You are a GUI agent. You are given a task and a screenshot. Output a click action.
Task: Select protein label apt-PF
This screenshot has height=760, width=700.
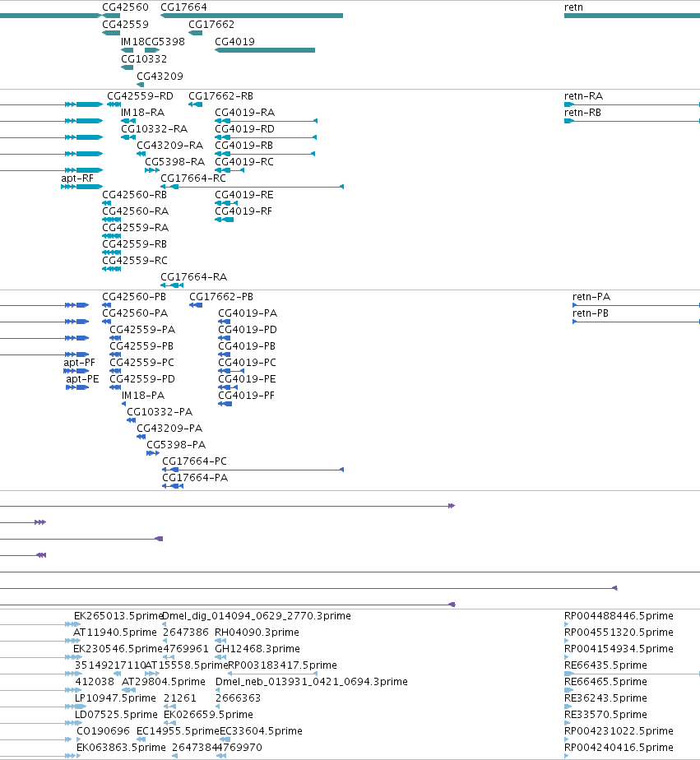pos(80,363)
